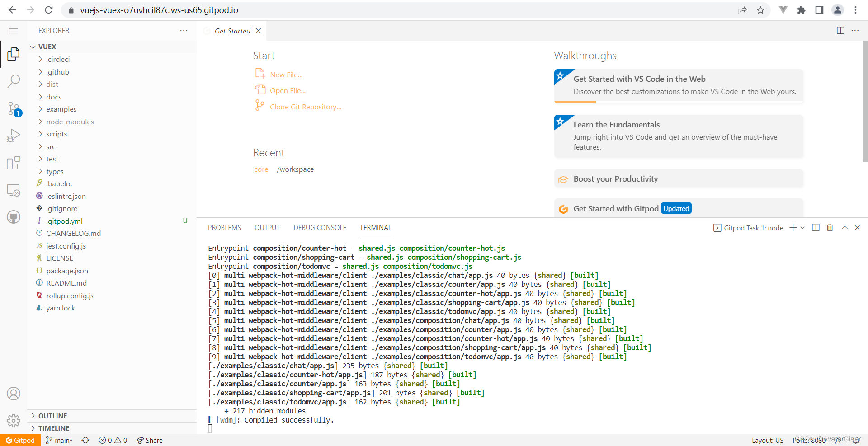868x446 pixels.
Task: Open Boost your Productivity walkthrough
Action: (x=679, y=179)
